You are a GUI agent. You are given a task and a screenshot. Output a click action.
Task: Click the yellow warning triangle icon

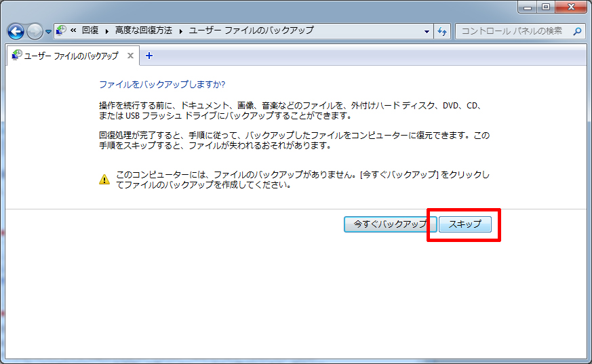click(x=104, y=180)
